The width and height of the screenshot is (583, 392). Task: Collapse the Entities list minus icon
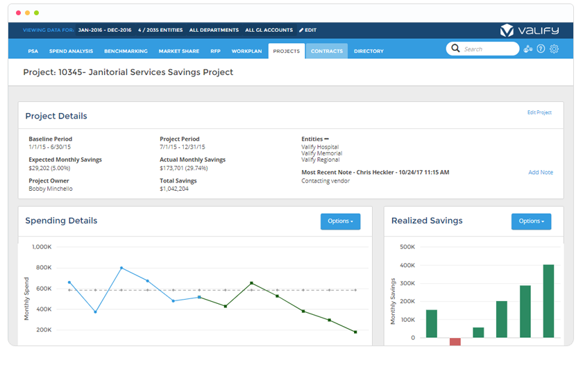pos(326,139)
